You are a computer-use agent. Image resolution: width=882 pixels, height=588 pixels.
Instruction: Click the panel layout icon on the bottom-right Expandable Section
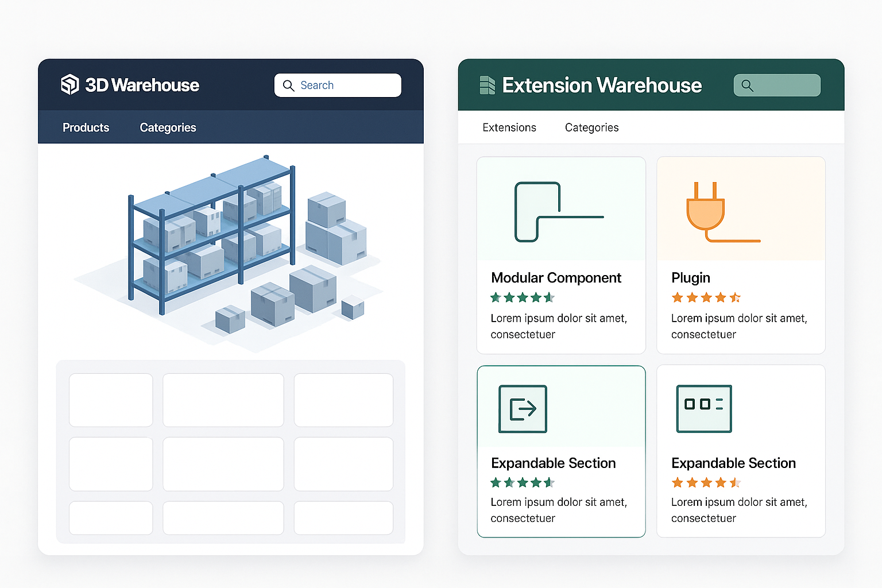click(x=703, y=408)
